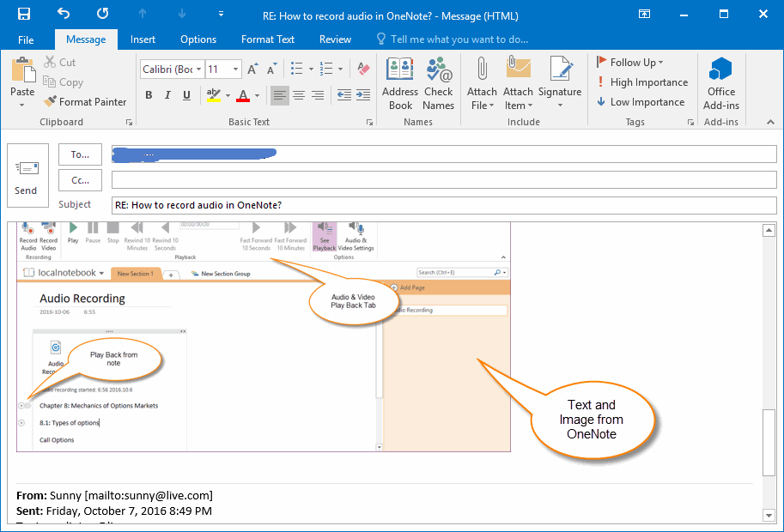The height and width of the screenshot is (532, 784).
Task: Toggle Align Left paragraph alignment
Action: coord(280,95)
